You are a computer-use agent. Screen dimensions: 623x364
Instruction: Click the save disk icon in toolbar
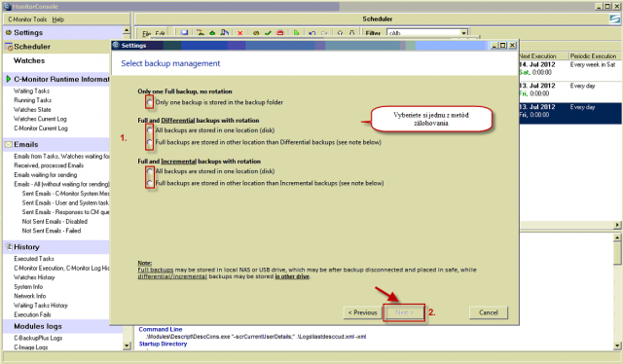pos(184,33)
